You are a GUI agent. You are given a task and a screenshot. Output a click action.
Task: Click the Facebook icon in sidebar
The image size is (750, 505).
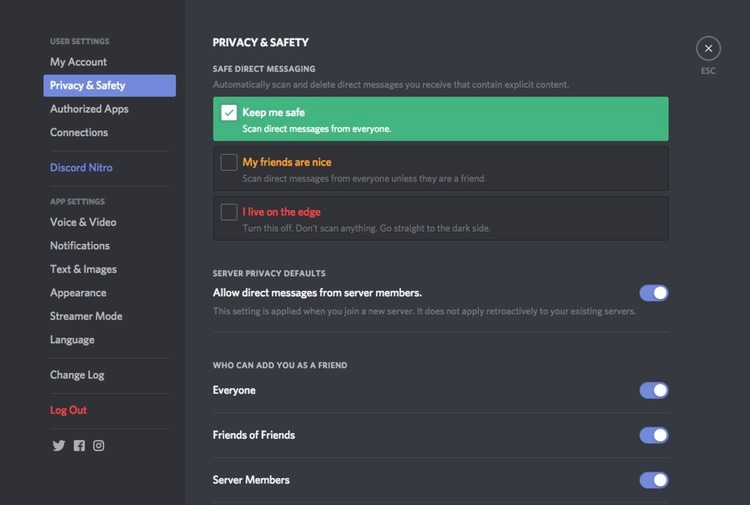(x=79, y=446)
